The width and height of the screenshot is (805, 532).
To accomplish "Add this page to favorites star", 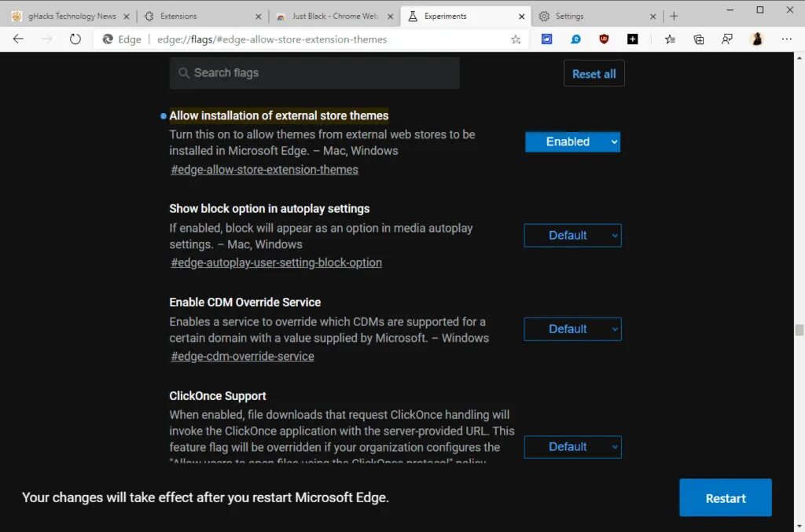I will (516, 39).
